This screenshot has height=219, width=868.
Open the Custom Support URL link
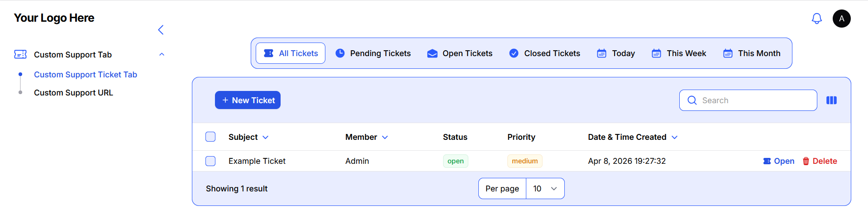(73, 93)
